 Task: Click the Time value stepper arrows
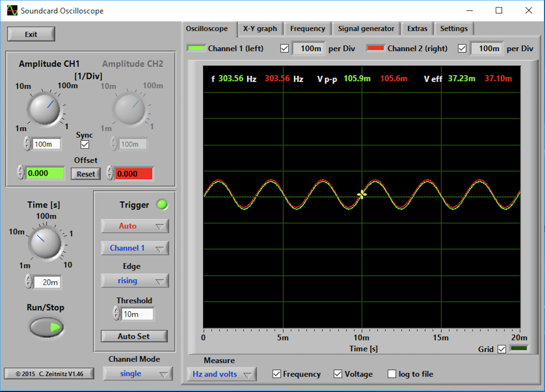[x=29, y=282]
